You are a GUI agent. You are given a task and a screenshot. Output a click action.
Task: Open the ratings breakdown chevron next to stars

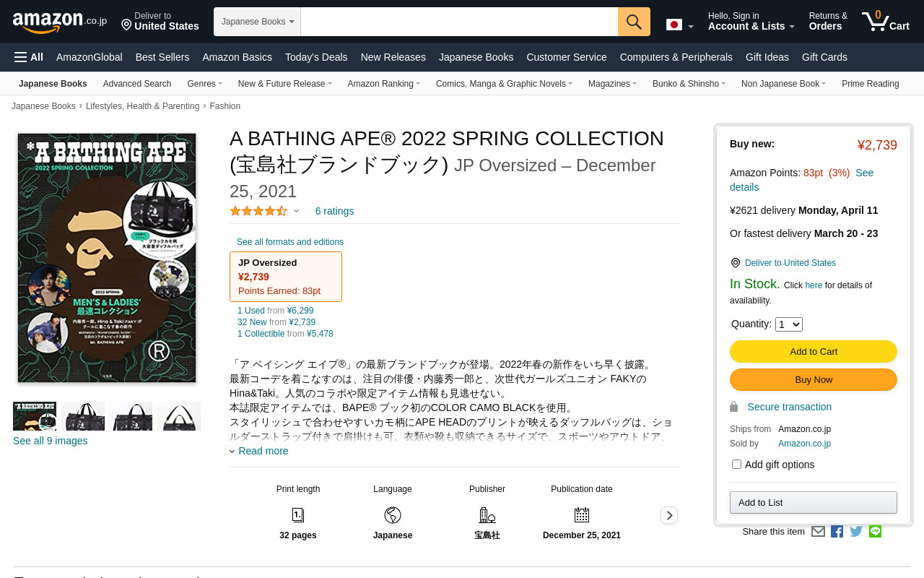point(296,211)
